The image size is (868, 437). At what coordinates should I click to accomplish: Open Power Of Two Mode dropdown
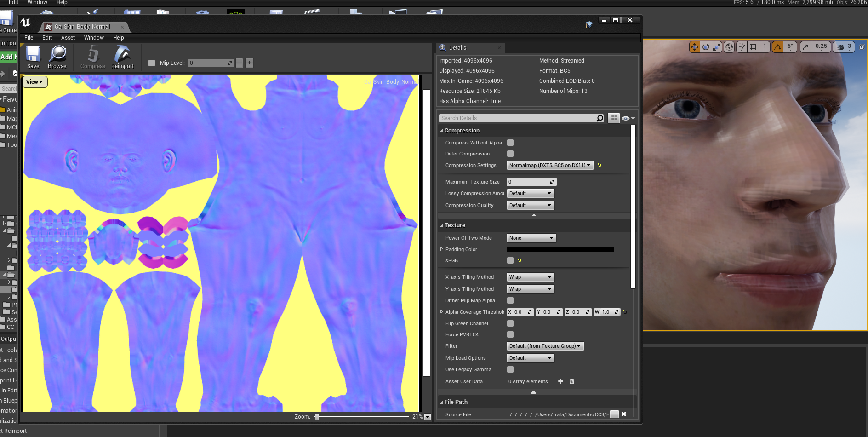click(531, 238)
